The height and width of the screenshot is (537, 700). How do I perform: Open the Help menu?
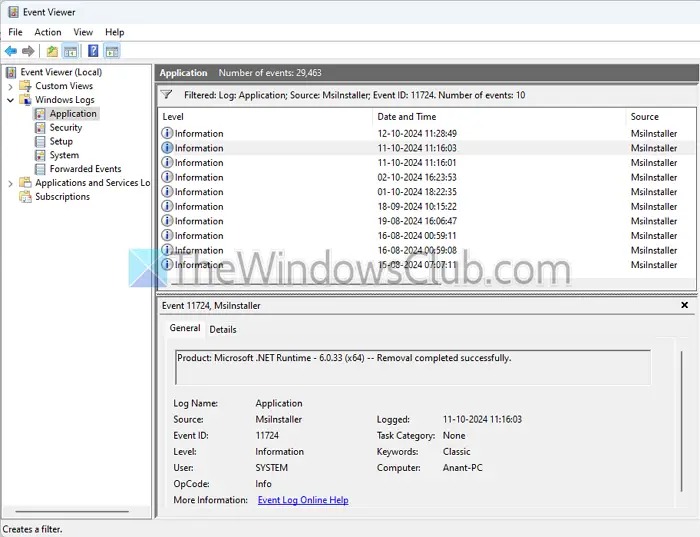point(115,32)
